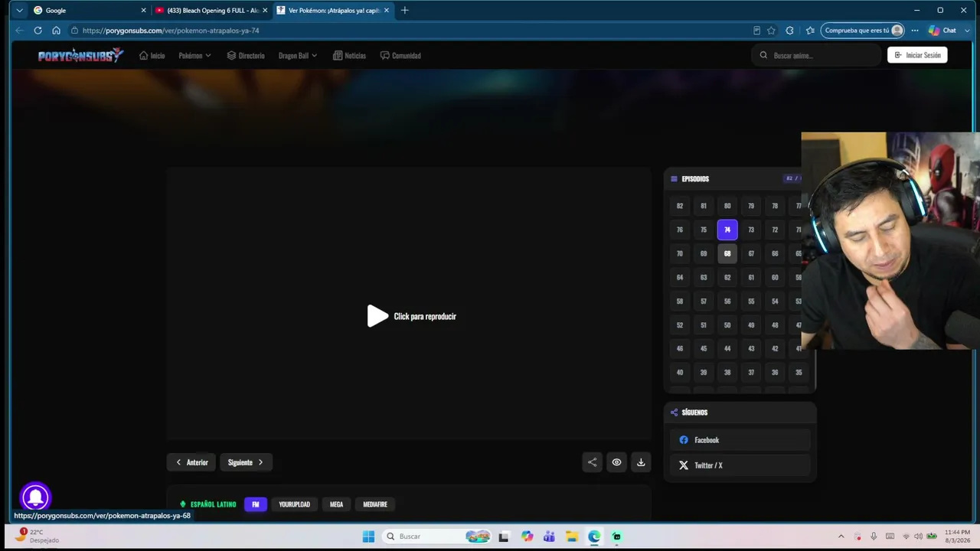This screenshot has height=551, width=980.
Task: Expand the Pokémon nav dropdown
Action: (194, 55)
